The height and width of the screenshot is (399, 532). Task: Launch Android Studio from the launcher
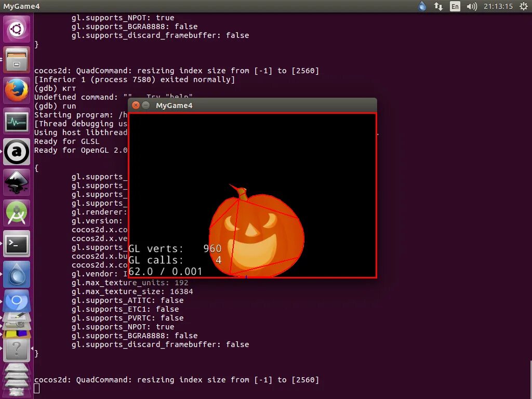pos(16,212)
